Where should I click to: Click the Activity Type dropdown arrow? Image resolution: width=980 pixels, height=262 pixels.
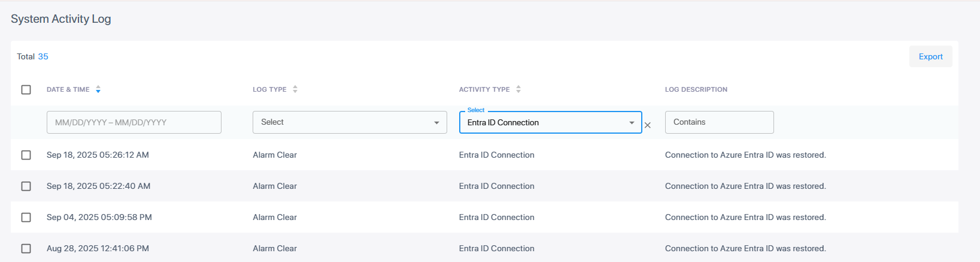tap(632, 123)
